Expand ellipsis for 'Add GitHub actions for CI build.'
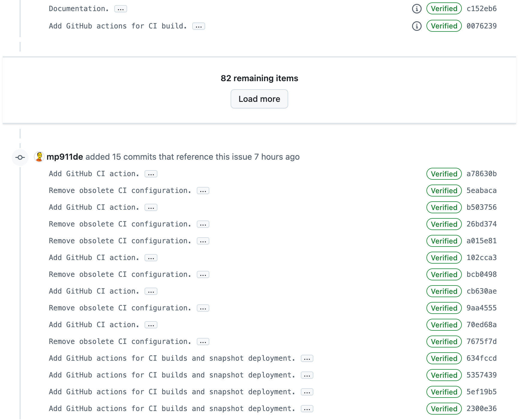The image size is (520, 420). pyautogui.click(x=199, y=26)
